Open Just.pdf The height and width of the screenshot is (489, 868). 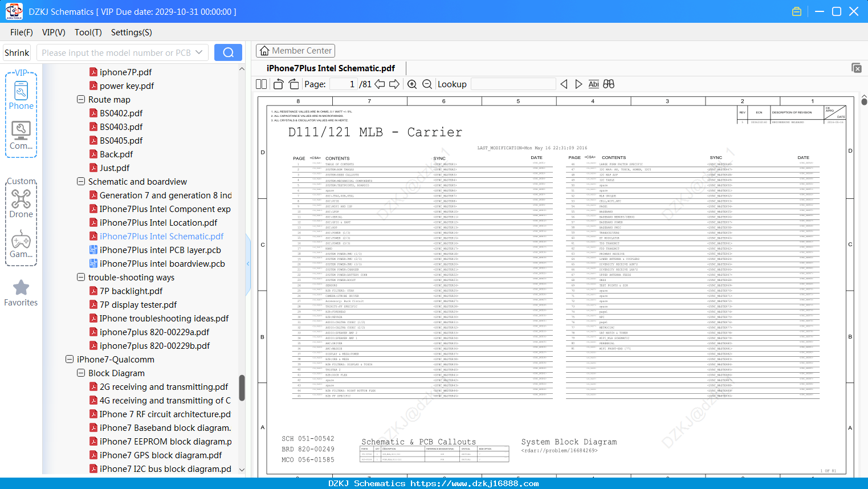(115, 168)
